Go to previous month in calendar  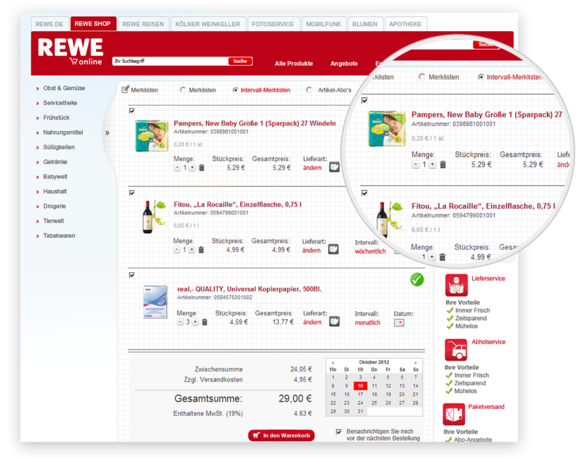tap(333, 362)
